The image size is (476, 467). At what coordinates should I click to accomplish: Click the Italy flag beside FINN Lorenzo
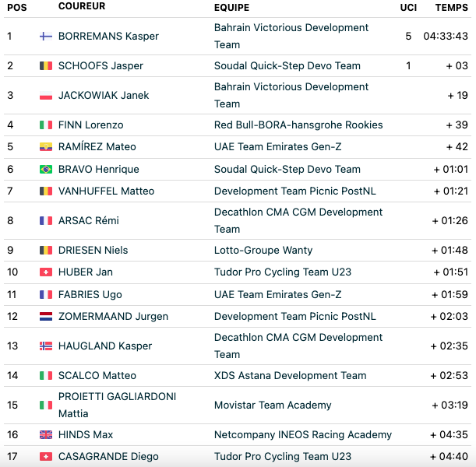(46, 125)
